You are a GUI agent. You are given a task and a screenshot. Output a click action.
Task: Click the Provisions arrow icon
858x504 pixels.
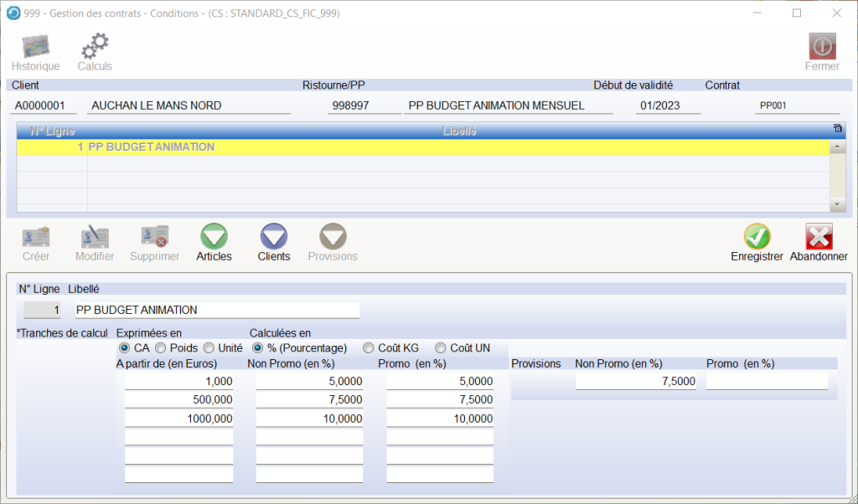click(x=333, y=237)
